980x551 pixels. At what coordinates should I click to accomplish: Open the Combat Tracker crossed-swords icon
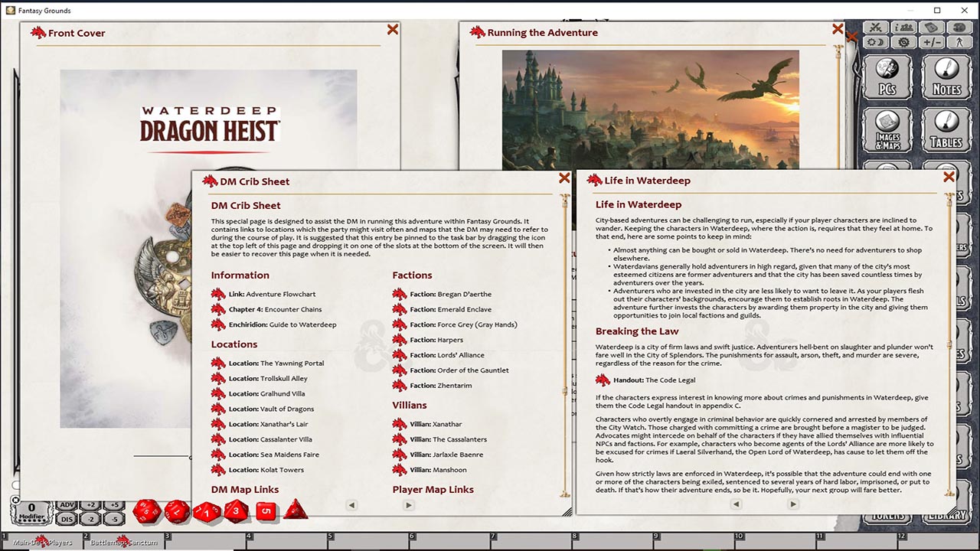click(x=877, y=28)
